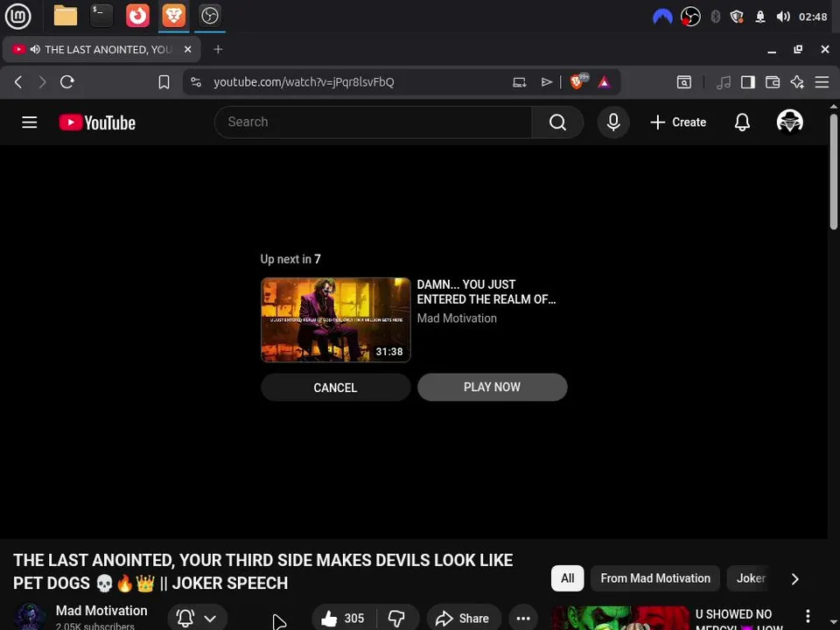Screen dimensions: 840x630
Task: Select THE LAST ANOINTED browser tab
Action: pos(101,49)
